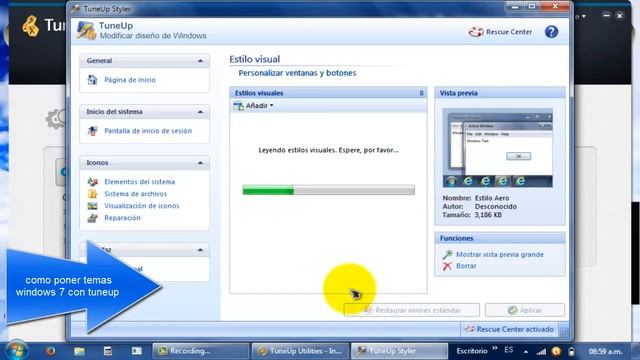Collapse the Inicio del sistema section
Screen dimensions: 640x360
(x=200, y=112)
